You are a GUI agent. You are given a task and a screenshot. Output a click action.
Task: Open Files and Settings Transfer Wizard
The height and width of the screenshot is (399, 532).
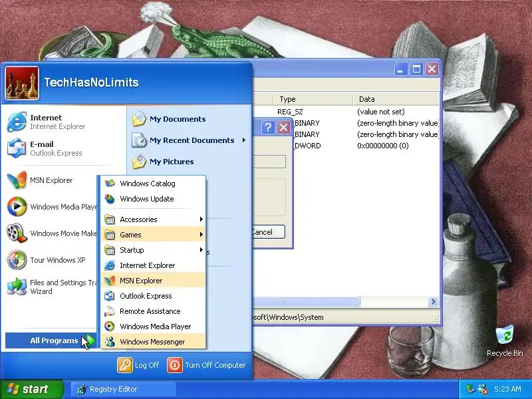[x=51, y=287]
